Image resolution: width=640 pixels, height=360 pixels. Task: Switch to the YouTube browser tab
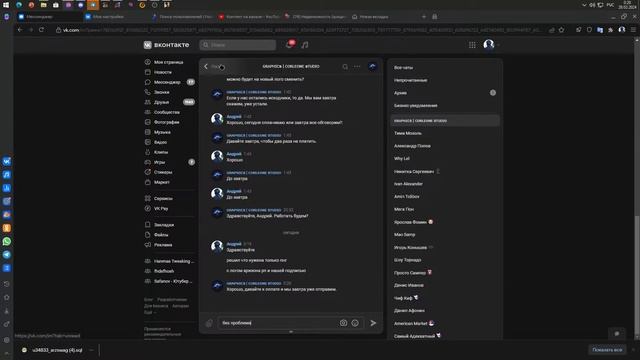click(249, 17)
